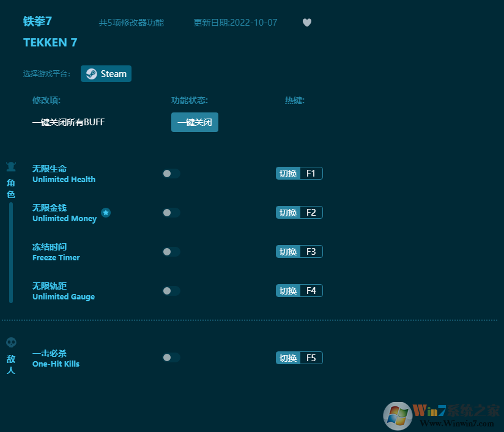The image size is (504, 432).
Task: Toggle the Unlimited Health switch
Action: point(171,174)
